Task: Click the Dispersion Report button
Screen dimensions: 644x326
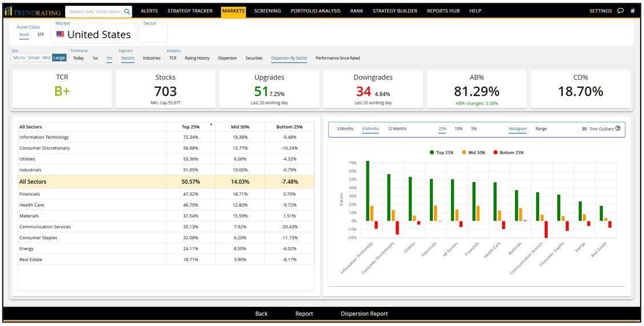Action: pos(364,313)
